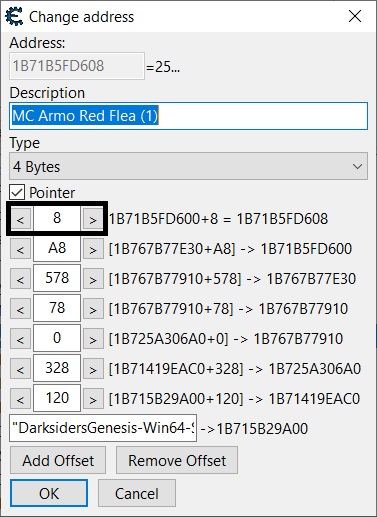
Task: Click the text [1B767B77910+578] -> 1B767B77E30
Action: pos(232,279)
